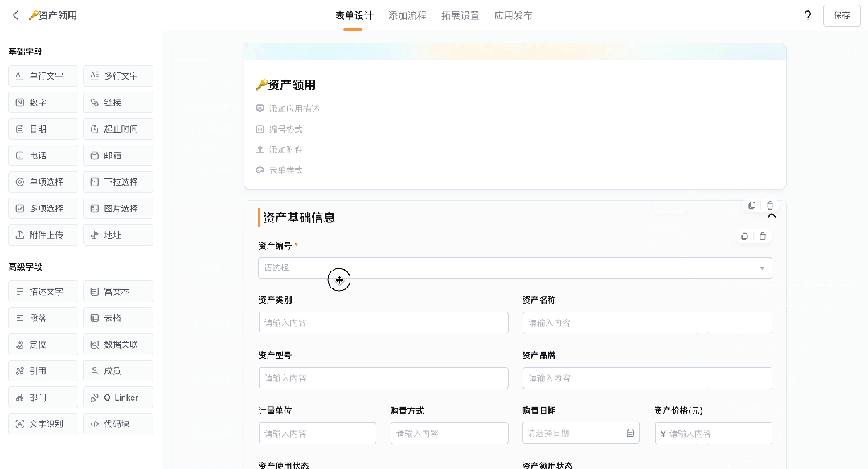The image size is (868, 469).
Task: Add the 附件上传 field widget
Action: (x=43, y=234)
